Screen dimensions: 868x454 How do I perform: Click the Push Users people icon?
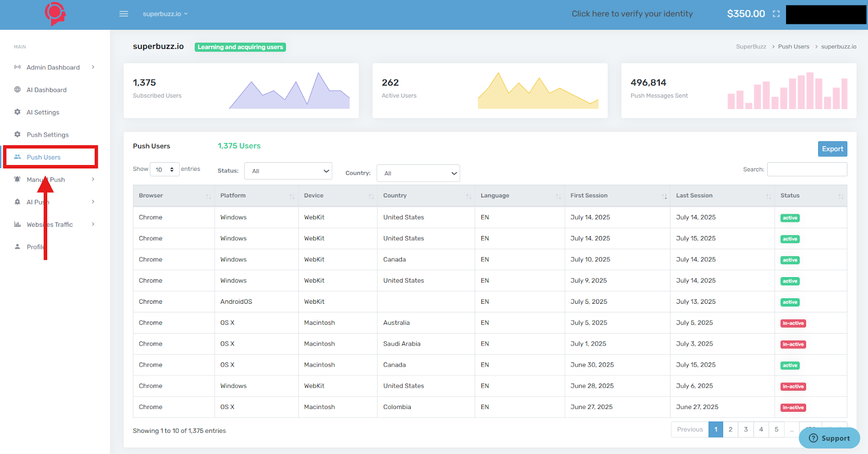coord(17,157)
